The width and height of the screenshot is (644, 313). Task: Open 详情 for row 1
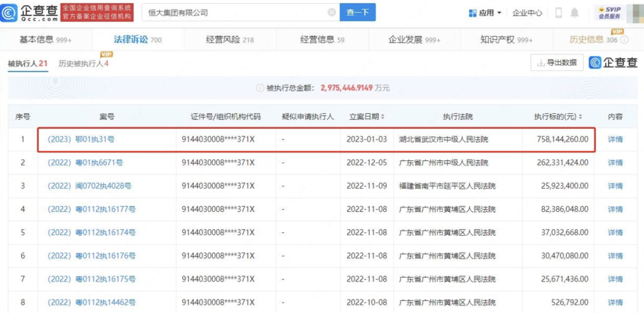(x=616, y=139)
